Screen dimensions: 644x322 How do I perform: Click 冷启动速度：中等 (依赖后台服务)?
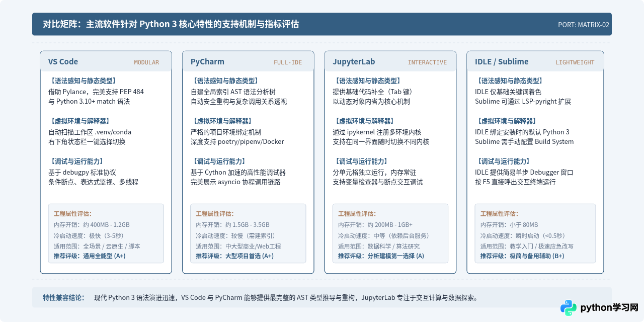coord(385,235)
